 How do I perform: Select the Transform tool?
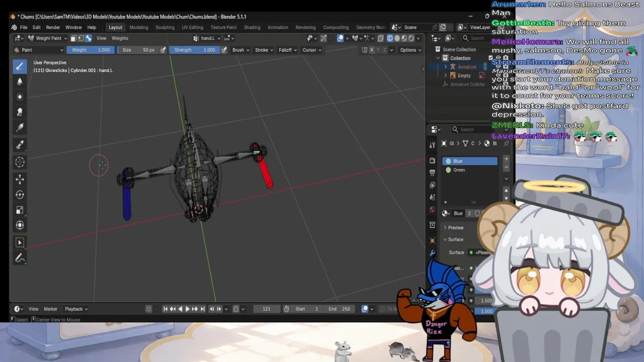[20, 225]
